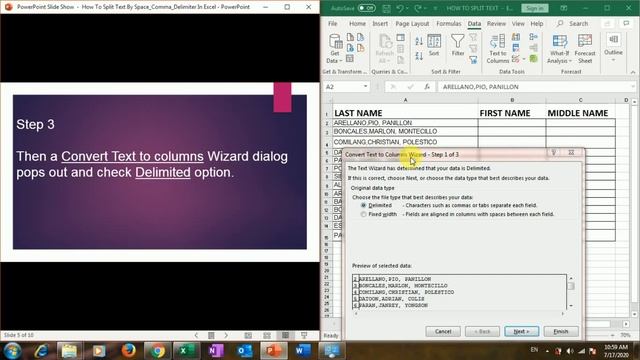Screen dimensions: 640x360
Task: Select the Delimited radio button
Action: (x=363, y=205)
